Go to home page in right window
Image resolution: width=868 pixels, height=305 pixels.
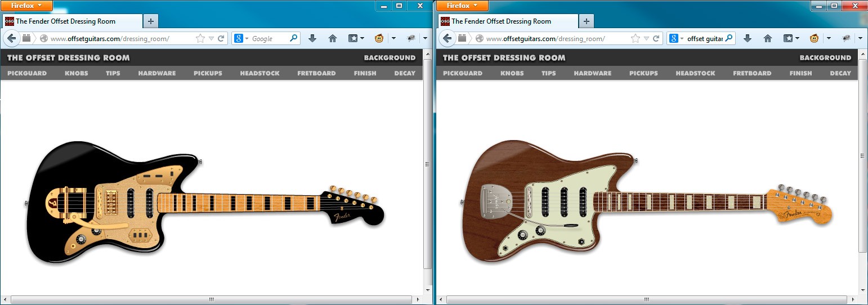point(768,38)
